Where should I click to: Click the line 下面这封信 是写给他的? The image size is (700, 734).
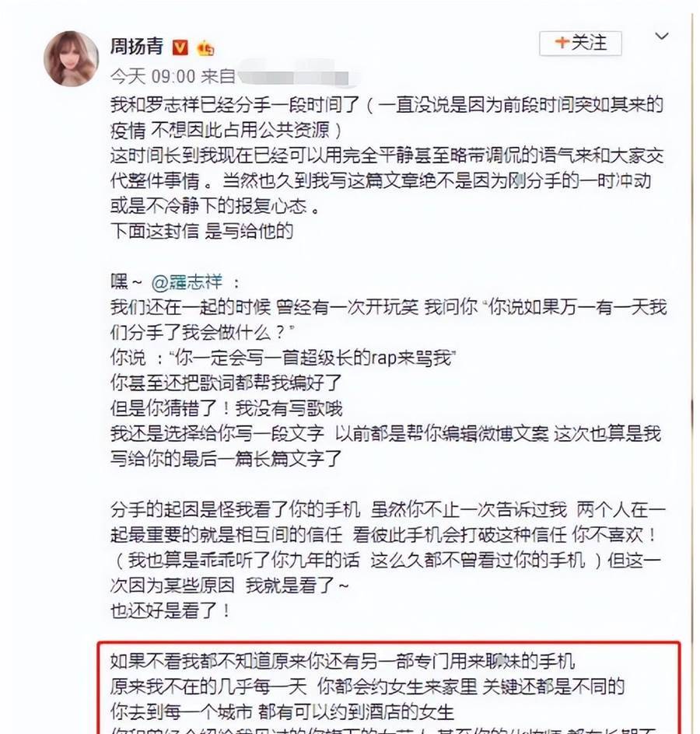tap(201, 231)
